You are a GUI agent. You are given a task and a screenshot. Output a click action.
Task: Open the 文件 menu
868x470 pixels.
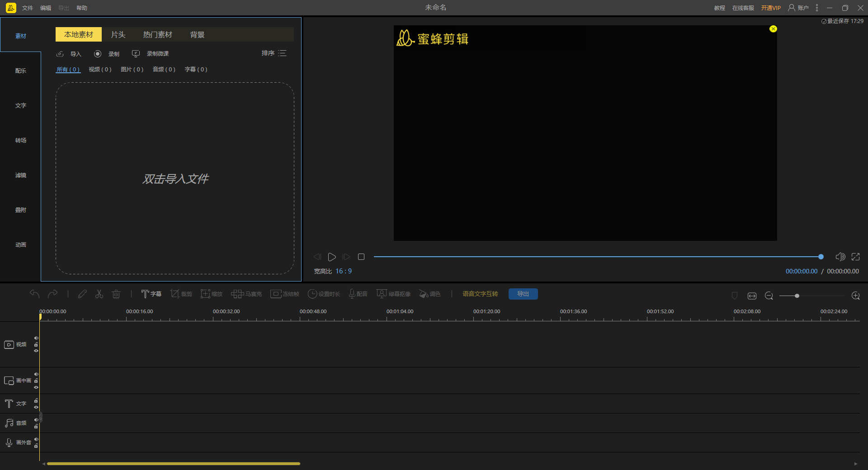[x=28, y=8]
